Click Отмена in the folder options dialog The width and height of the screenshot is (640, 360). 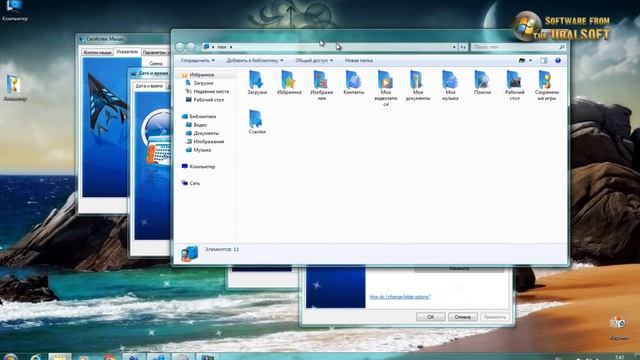point(462,317)
